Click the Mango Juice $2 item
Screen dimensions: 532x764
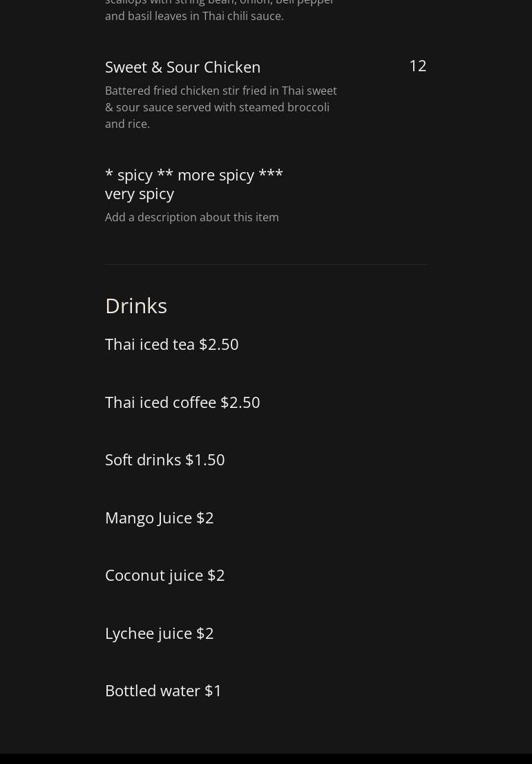[159, 517]
